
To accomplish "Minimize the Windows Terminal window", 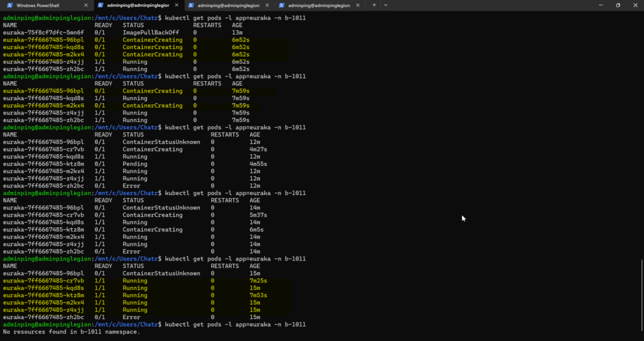I will pyautogui.click(x=601, y=5).
